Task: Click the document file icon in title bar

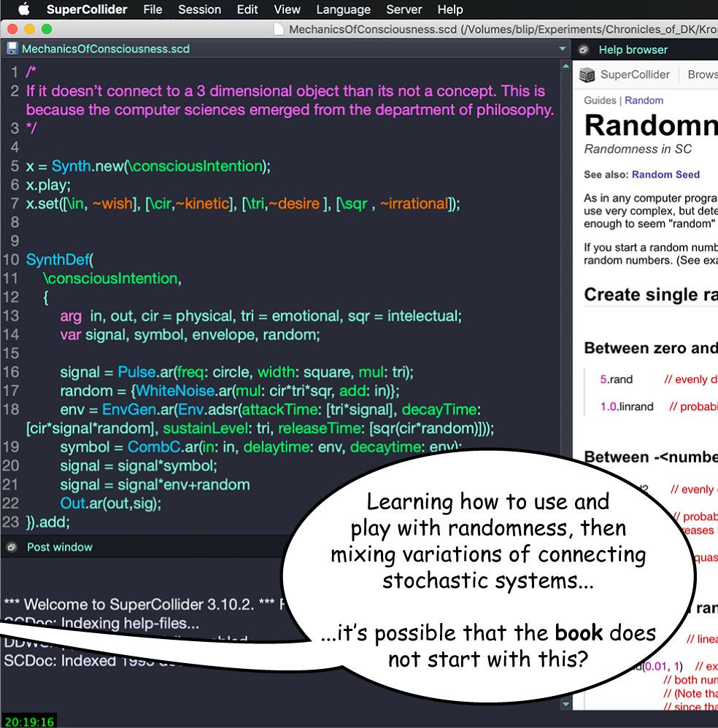Action: (279, 29)
